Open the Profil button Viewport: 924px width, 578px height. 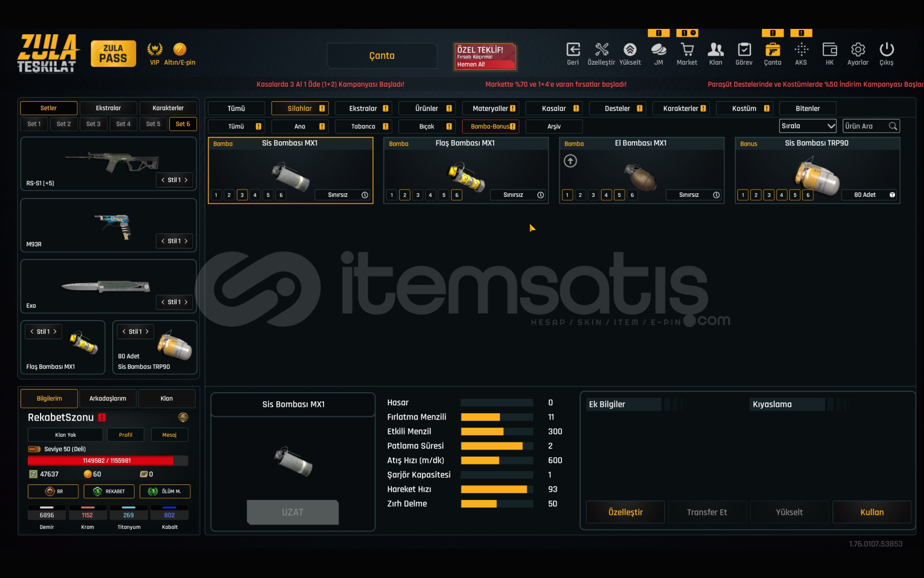[126, 435]
